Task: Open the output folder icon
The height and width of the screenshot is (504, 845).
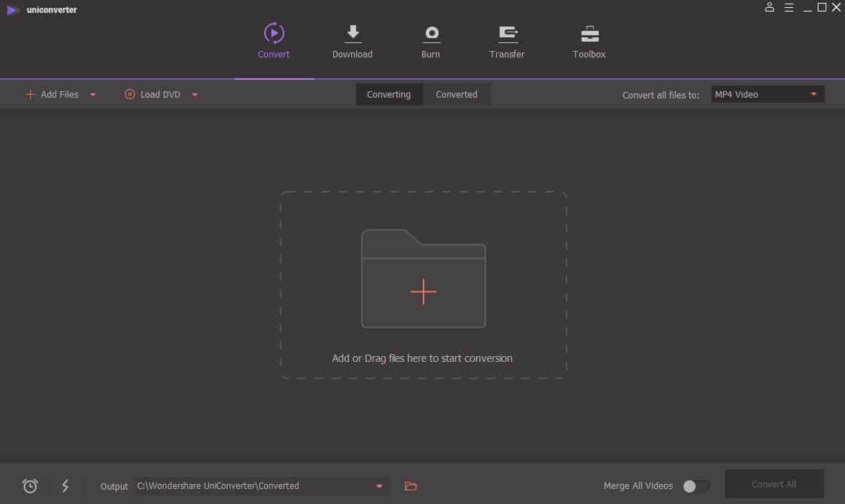Action: pyautogui.click(x=411, y=486)
